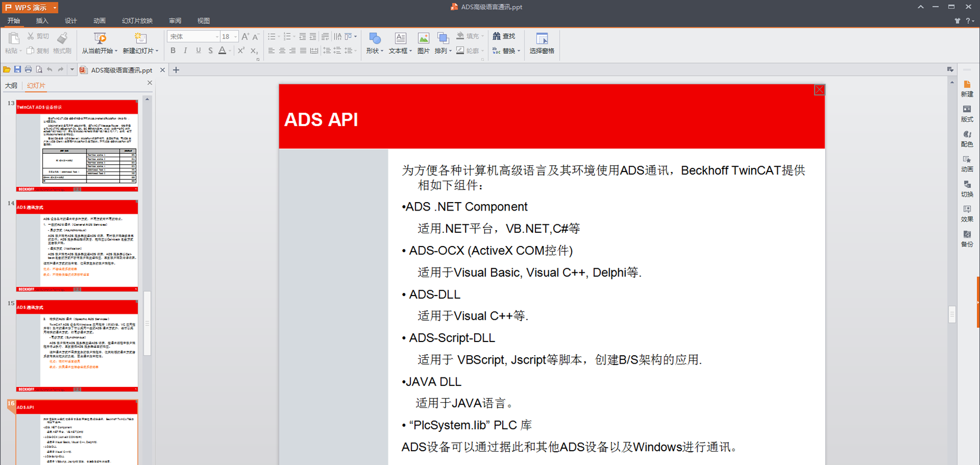This screenshot has width=980, height=465.
Task: Select slide 13 thumbnail TwinCAT ADS
Action: 77,146
